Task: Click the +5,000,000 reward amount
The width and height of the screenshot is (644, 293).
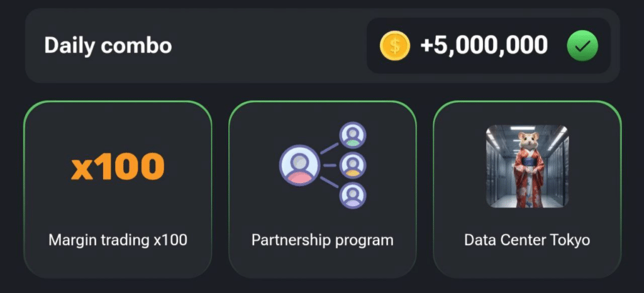Action: (x=484, y=45)
